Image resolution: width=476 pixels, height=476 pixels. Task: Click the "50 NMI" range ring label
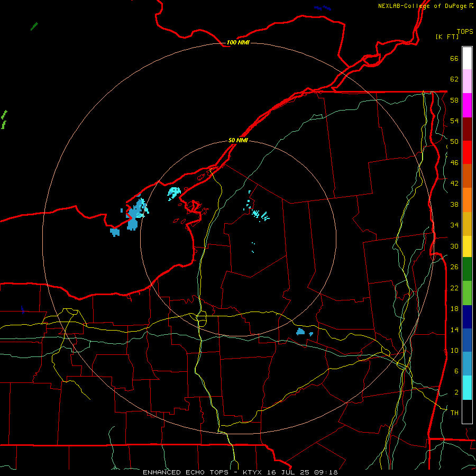tap(238, 140)
